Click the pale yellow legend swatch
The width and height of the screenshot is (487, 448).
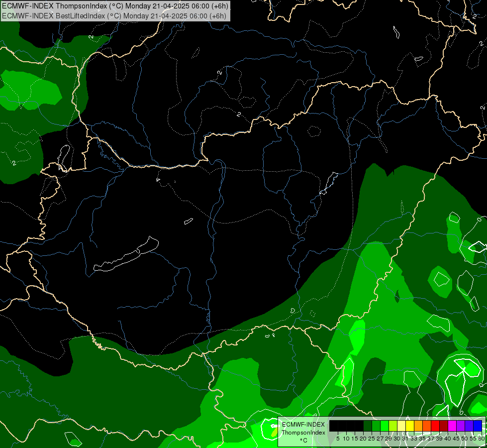pos(401,426)
